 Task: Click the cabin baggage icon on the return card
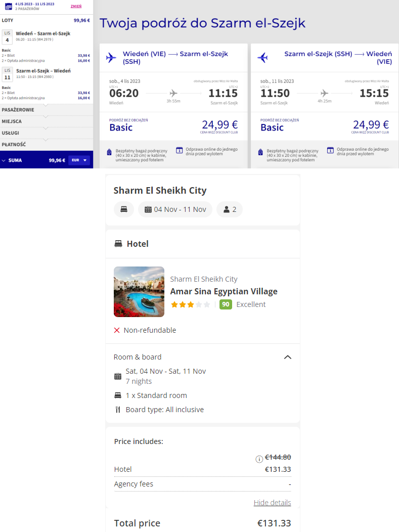260,152
